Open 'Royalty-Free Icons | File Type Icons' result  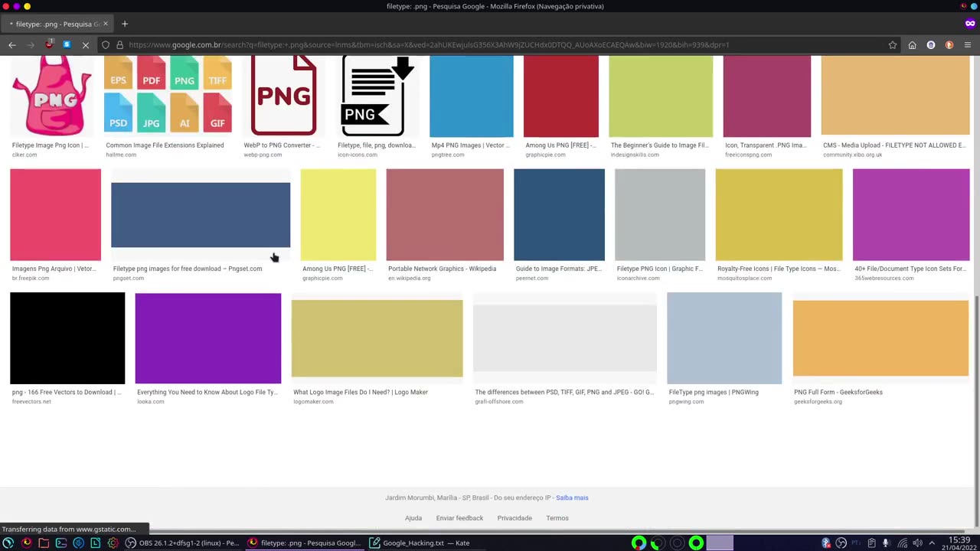778,269
